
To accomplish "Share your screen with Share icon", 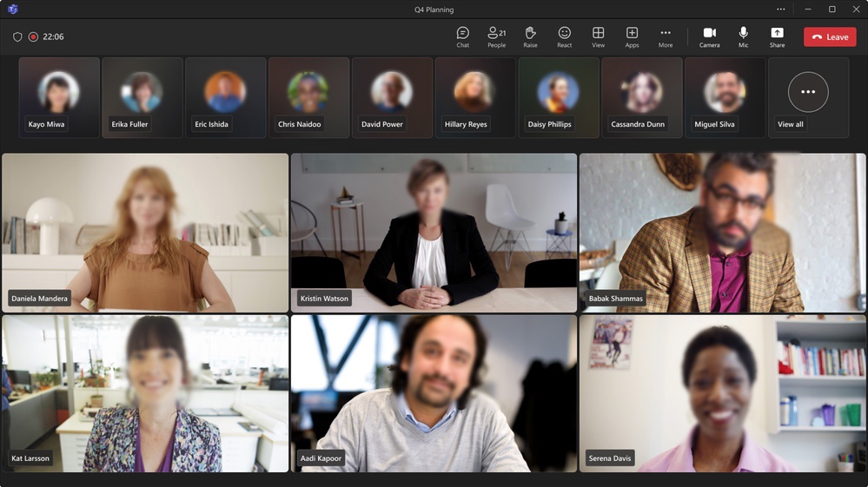I will tap(777, 37).
